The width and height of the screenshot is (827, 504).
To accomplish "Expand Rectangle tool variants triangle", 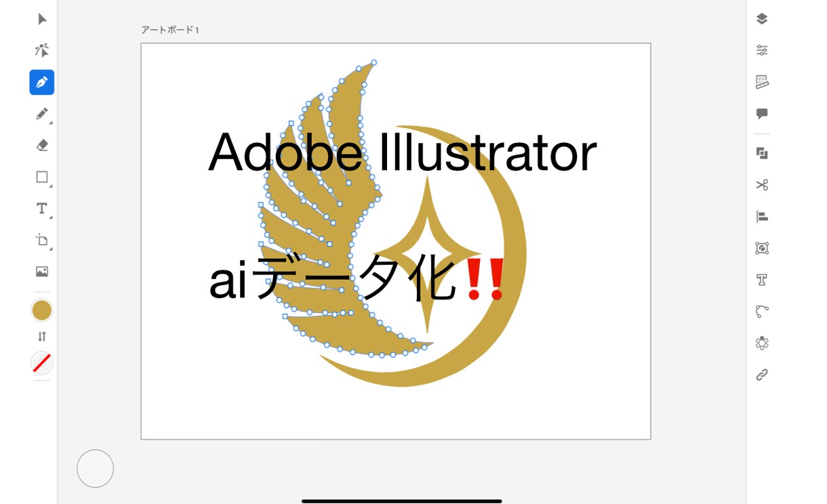I will (x=51, y=185).
